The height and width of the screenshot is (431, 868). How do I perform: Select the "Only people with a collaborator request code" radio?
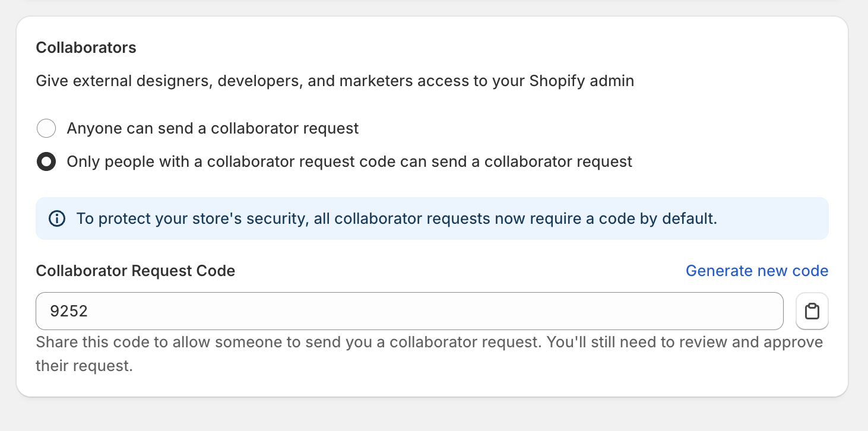46,161
